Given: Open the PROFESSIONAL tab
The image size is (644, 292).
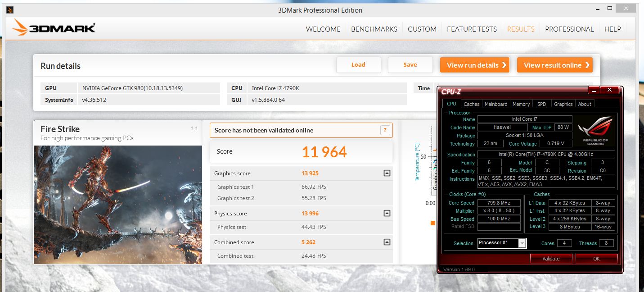Looking at the screenshot, I should coord(569,29).
